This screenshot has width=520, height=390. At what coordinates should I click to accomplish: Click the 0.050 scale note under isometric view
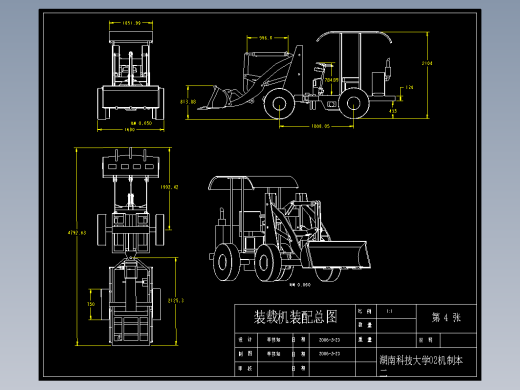pyautogui.click(x=300, y=285)
